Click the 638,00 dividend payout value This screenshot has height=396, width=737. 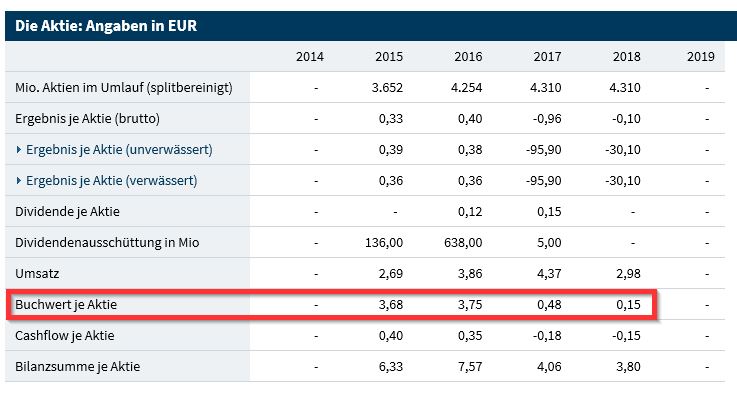[x=463, y=242]
